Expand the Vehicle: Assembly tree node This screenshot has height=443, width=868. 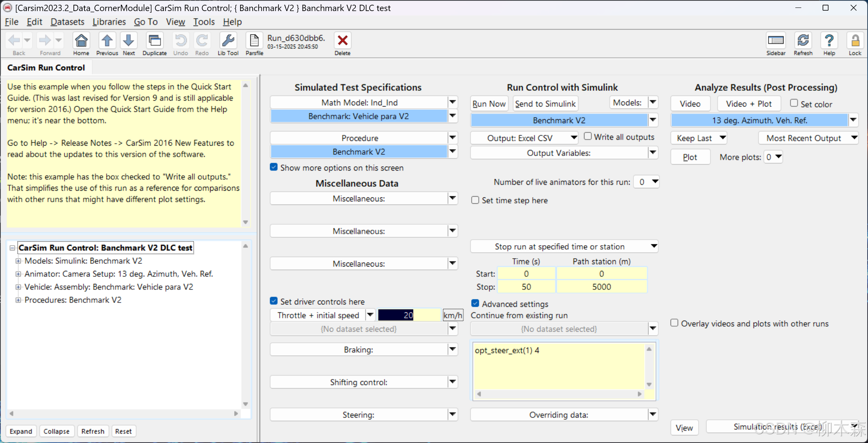[x=18, y=287]
